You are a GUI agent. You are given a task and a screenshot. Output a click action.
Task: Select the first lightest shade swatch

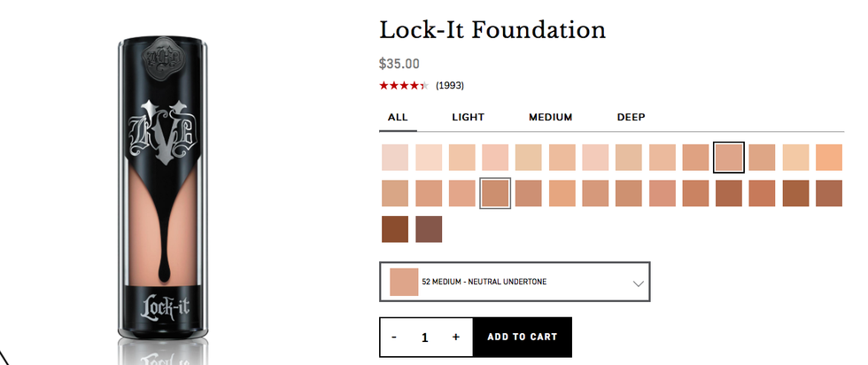pos(395,158)
